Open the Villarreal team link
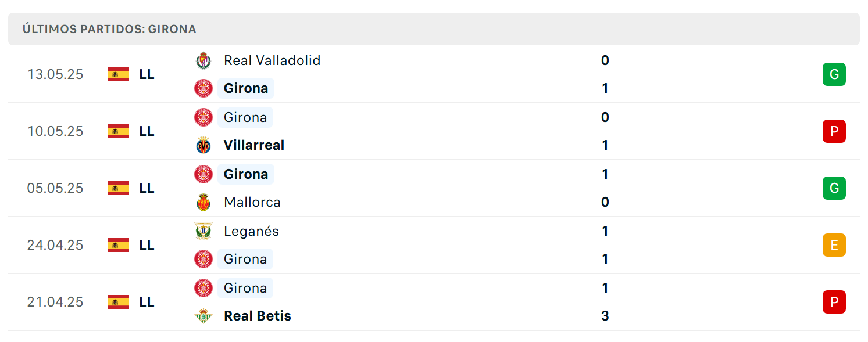Screen dimensions: 868x342 point(254,145)
